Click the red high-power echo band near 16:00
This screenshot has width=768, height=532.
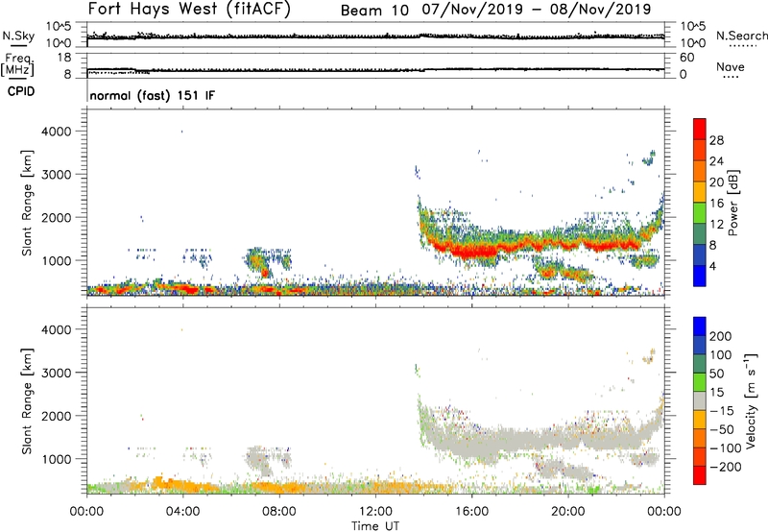click(x=472, y=252)
